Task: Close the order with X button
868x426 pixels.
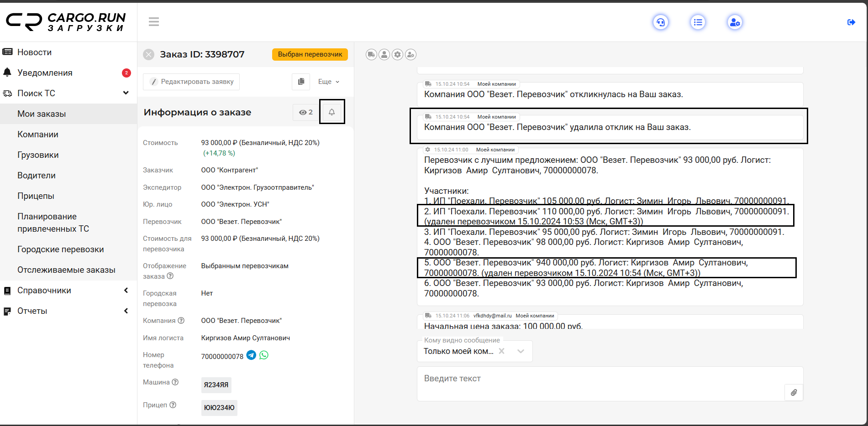Action: [x=149, y=55]
